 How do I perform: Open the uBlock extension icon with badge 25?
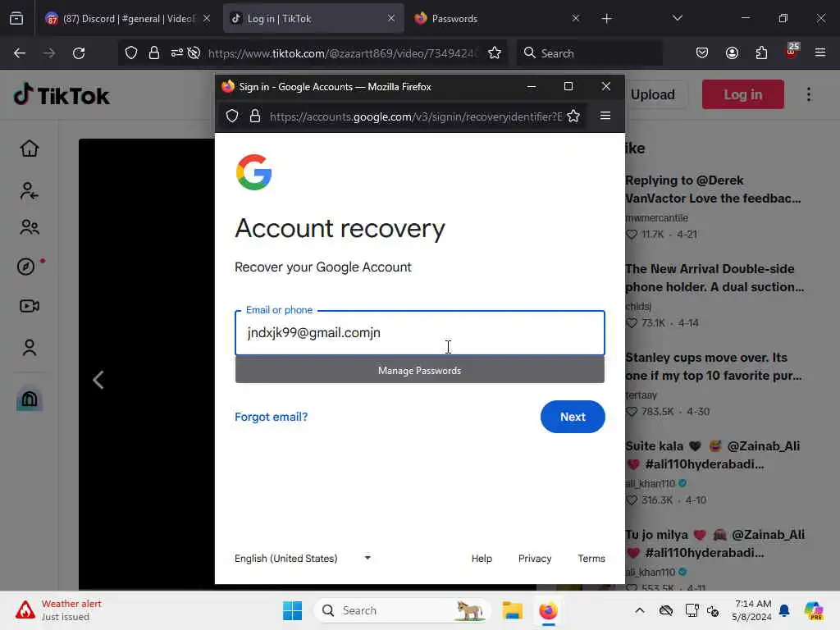(x=792, y=52)
